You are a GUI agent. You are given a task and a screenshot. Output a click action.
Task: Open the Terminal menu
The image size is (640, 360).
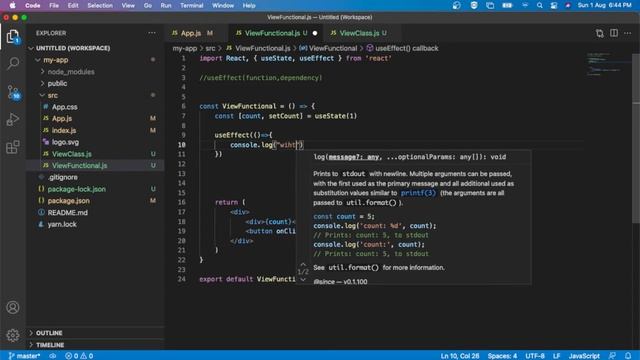point(191,6)
